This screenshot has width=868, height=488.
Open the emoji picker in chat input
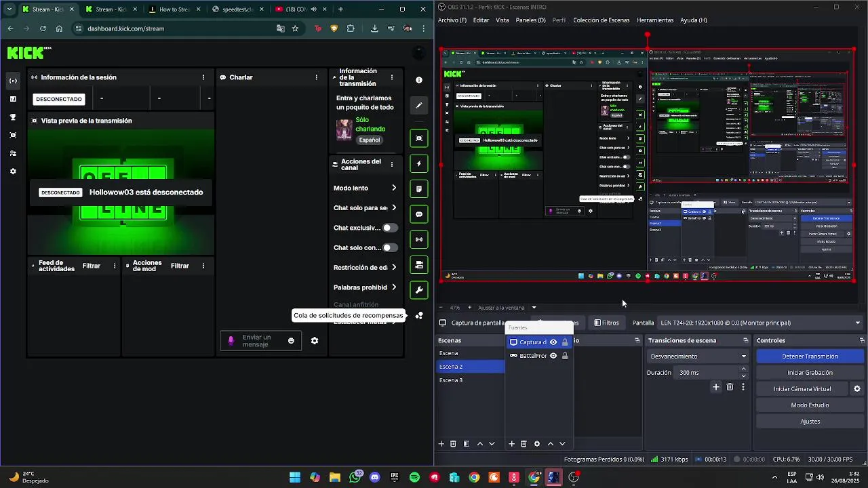tap(291, 341)
